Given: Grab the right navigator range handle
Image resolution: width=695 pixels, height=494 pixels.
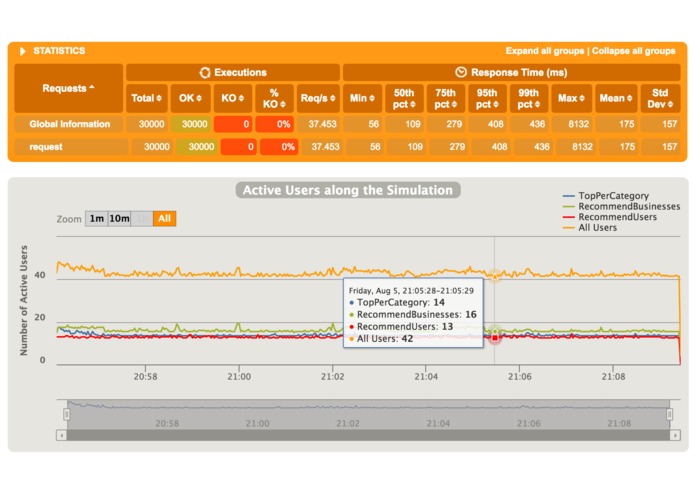Looking at the screenshot, I should (x=669, y=414).
